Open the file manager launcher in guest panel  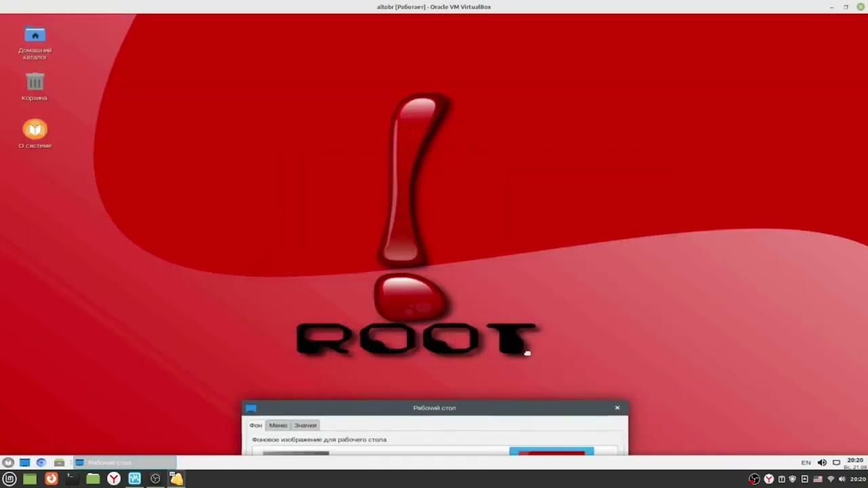59,463
